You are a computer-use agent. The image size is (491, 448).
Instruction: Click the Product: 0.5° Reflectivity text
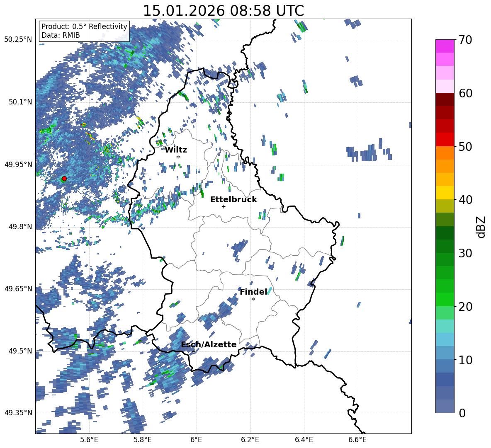point(84,26)
